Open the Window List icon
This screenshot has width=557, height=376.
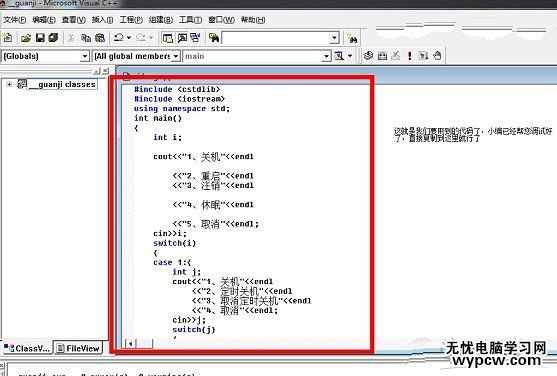195,38
